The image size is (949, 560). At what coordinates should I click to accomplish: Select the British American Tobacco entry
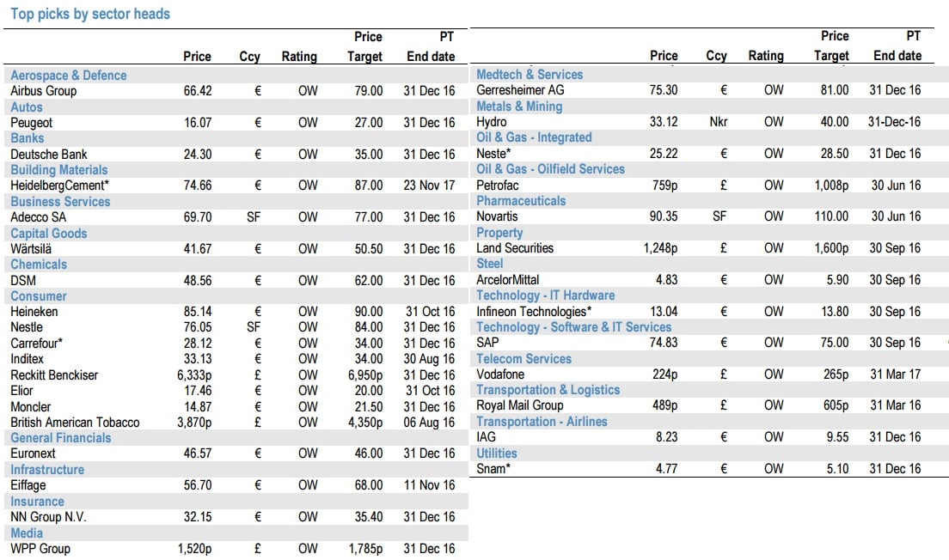[75, 423]
